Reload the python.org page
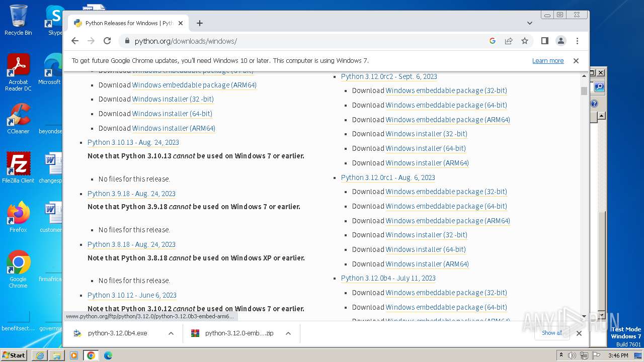 (107, 41)
